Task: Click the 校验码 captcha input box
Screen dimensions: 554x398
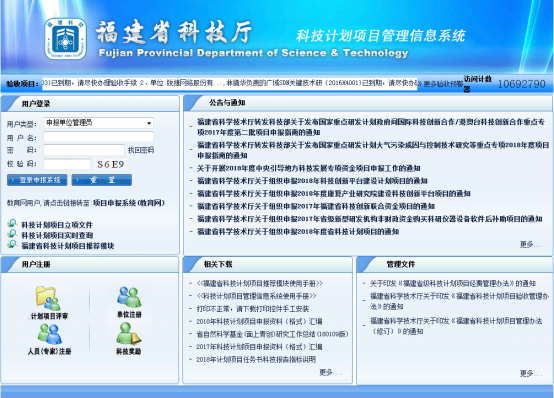Action: coord(67,164)
